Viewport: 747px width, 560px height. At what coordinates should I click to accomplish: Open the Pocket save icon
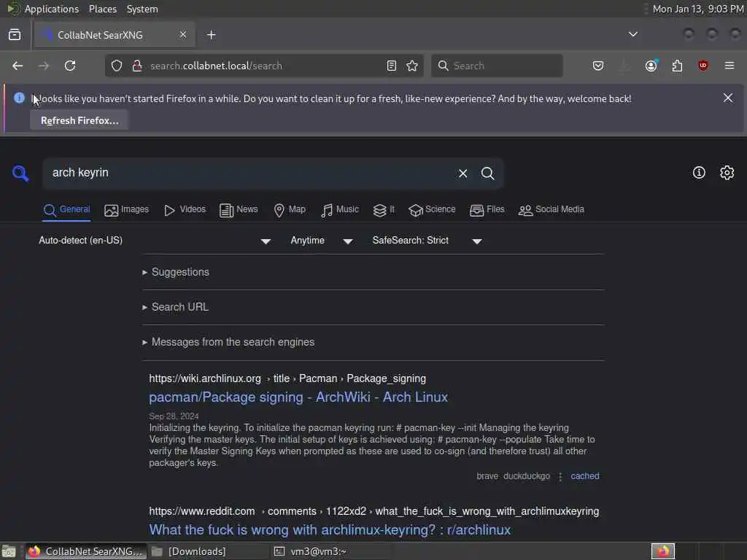pyautogui.click(x=598, y=66)
